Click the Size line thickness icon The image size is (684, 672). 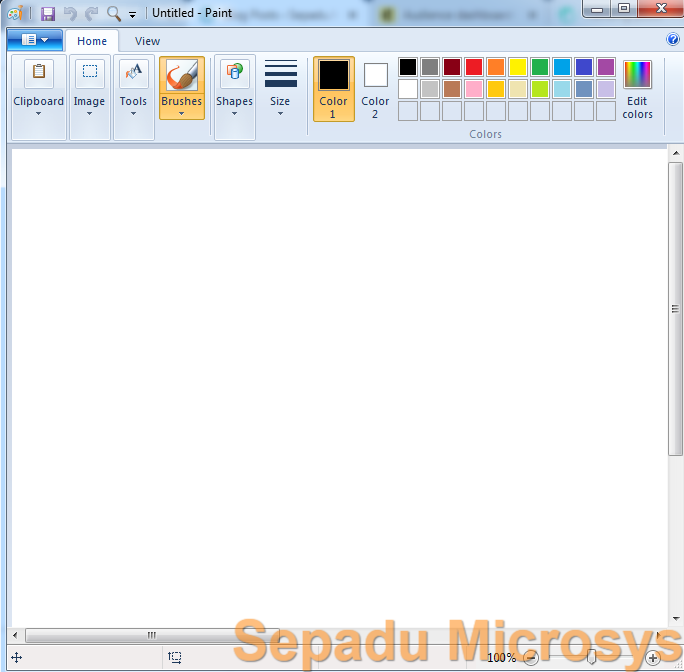coord(280,73)
